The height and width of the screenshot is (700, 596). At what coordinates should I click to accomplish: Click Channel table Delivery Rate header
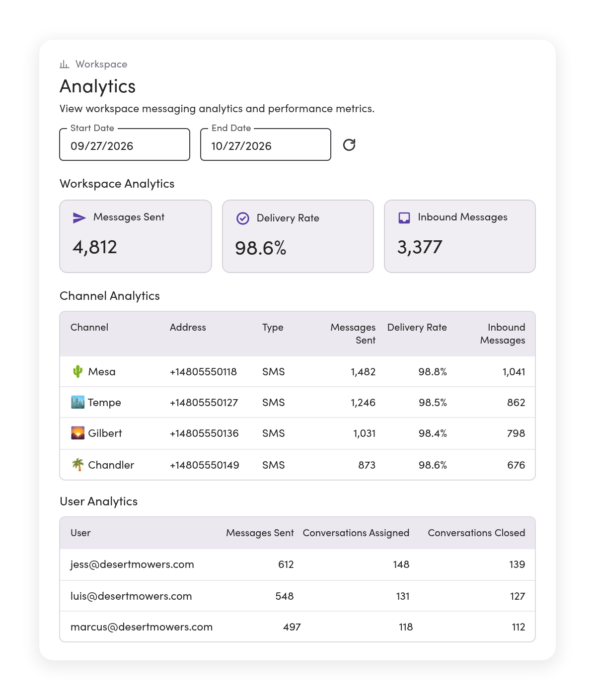click(417, 327)
